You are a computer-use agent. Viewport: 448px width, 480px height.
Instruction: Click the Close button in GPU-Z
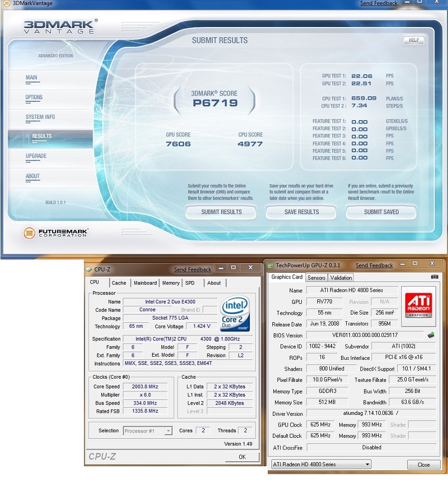point(424,465)
